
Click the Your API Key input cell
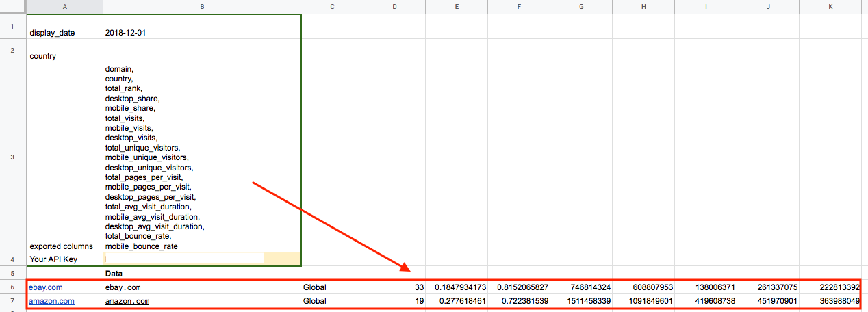202,259
